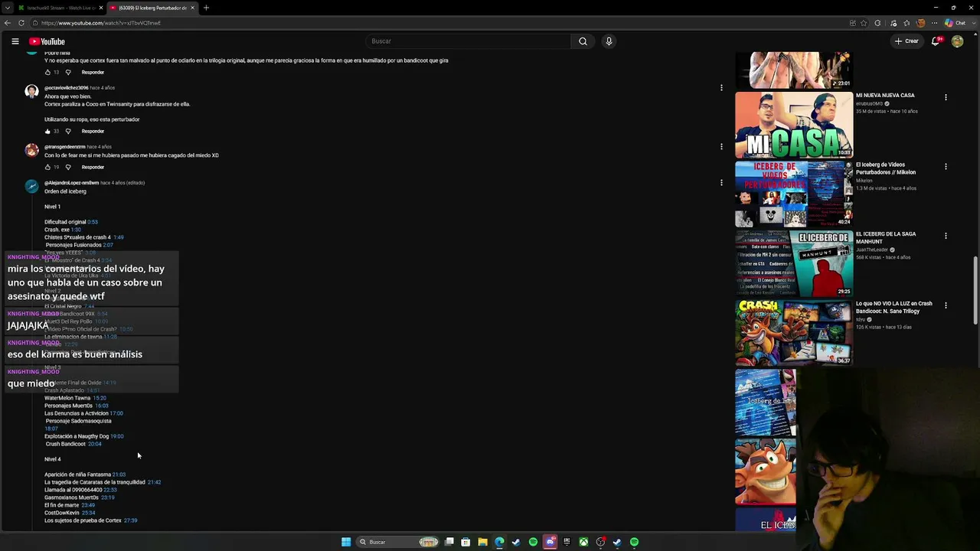Jump to timestamp 15:20 WaterMelon Tawna

click(x=100, y=398)
